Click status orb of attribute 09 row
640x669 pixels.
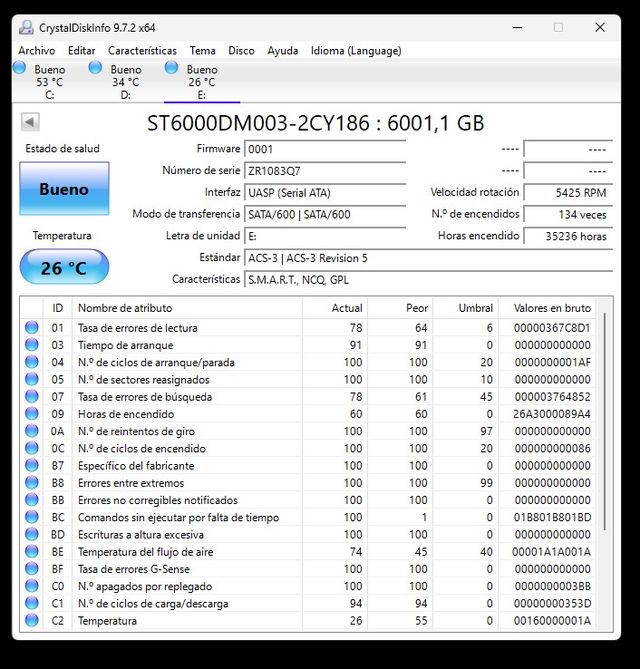coord(32,413)
